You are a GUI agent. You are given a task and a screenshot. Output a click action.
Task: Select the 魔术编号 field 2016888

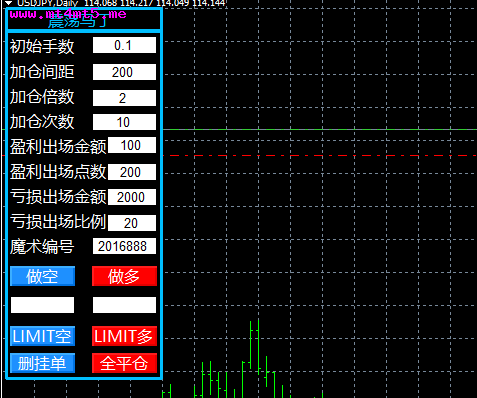[x=124, y=246]
